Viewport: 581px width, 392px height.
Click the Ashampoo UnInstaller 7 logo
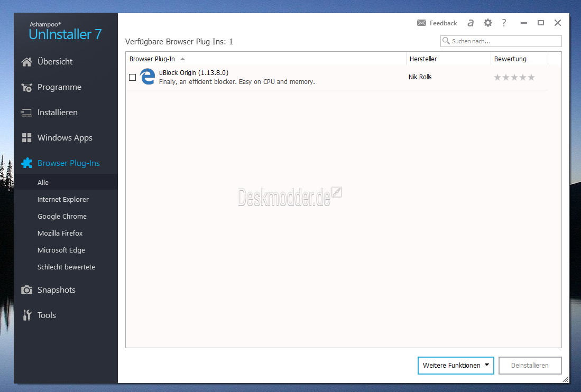pyautogui.click(x=65, y=31)
